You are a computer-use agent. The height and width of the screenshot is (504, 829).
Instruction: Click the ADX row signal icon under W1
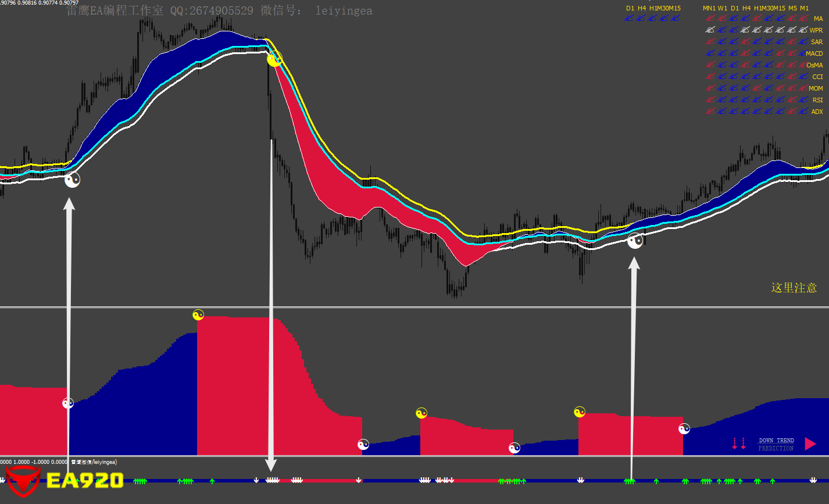tap(721, 112)
